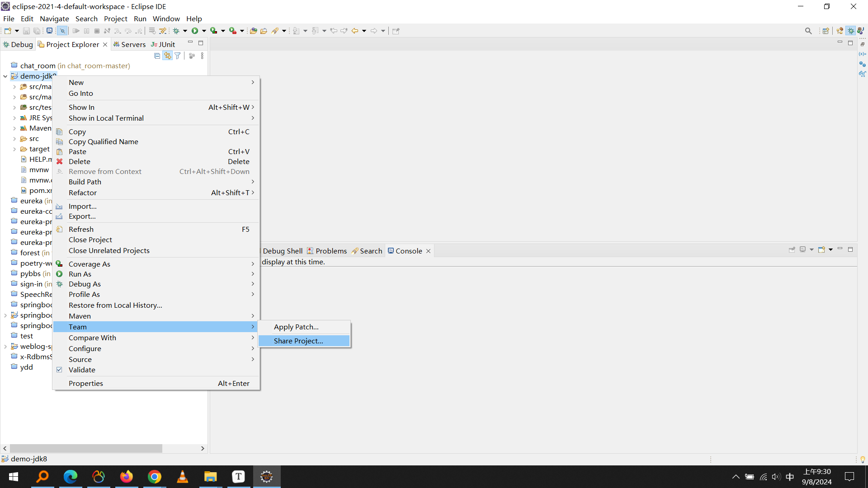Click the Save toolbar icon
The image size is (868, 488).
click(26, 31)
